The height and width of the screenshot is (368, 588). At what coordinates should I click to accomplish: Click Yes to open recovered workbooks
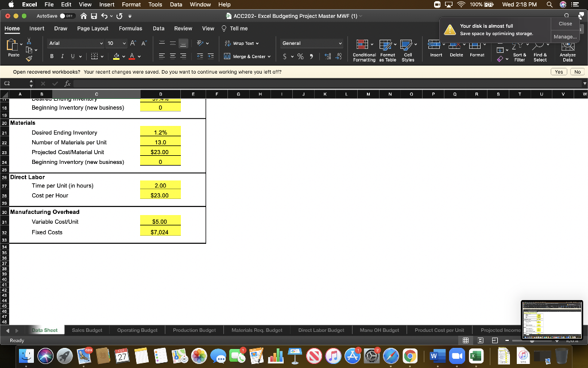(x=559, y=71)
